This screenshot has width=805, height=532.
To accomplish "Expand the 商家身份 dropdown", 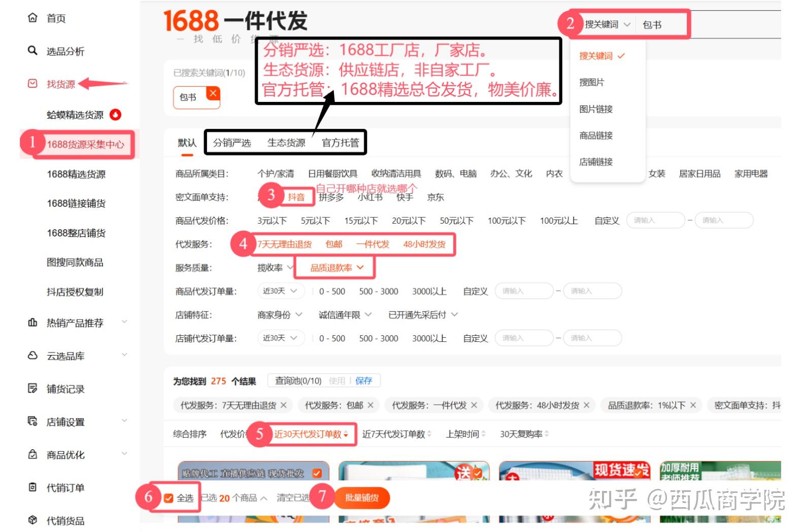I will [280, 315].
